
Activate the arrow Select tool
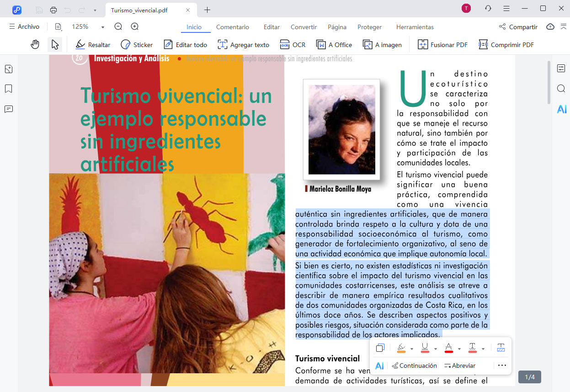point(55,45)
